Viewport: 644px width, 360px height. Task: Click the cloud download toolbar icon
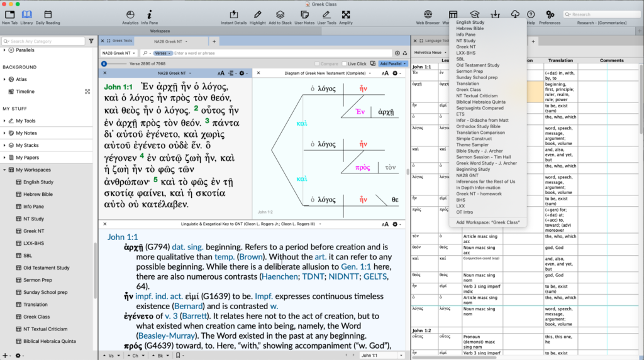coord(515,15)
